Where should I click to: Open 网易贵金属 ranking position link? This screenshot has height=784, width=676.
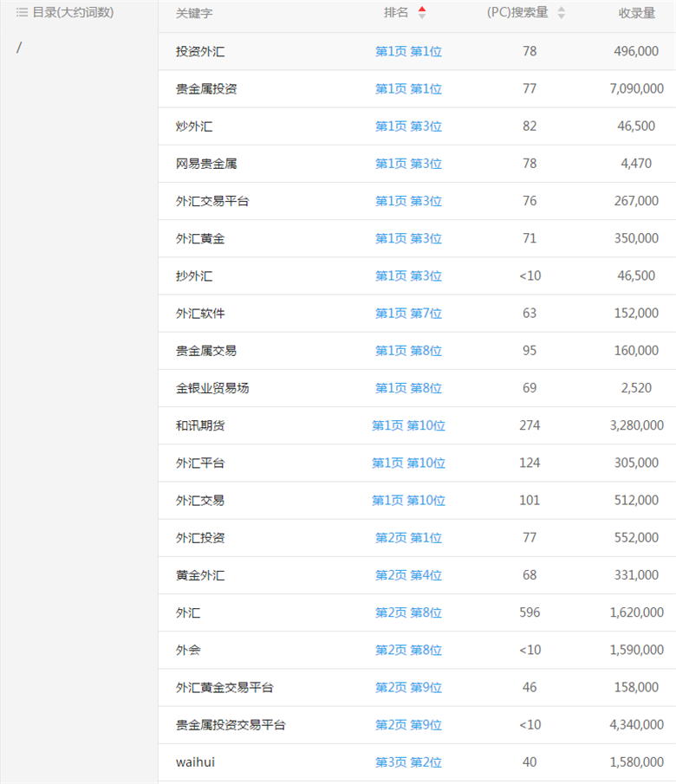click(x=408, y=164)
